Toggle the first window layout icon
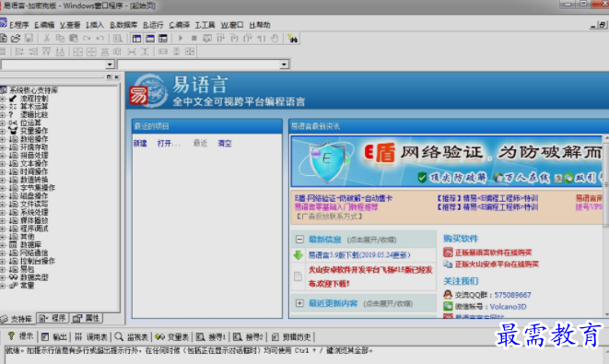 [136, 38]
